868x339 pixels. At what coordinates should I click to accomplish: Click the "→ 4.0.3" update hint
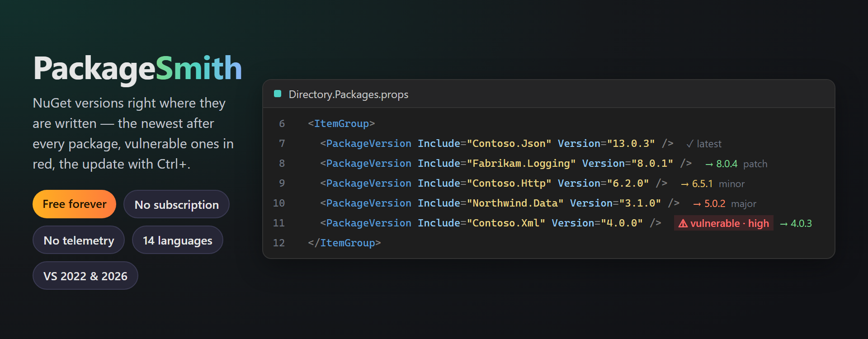(x=796, y=223)
